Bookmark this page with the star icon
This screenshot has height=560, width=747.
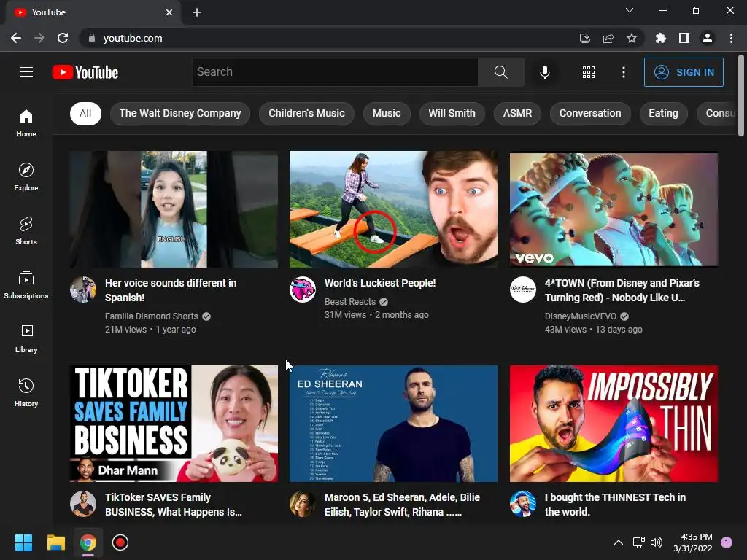632,38
